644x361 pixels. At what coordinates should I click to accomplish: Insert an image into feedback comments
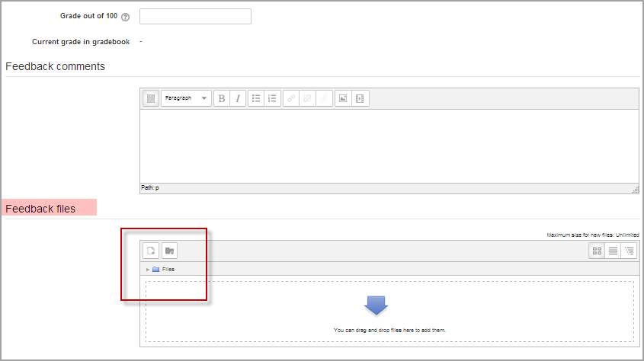tap(343, 98)
